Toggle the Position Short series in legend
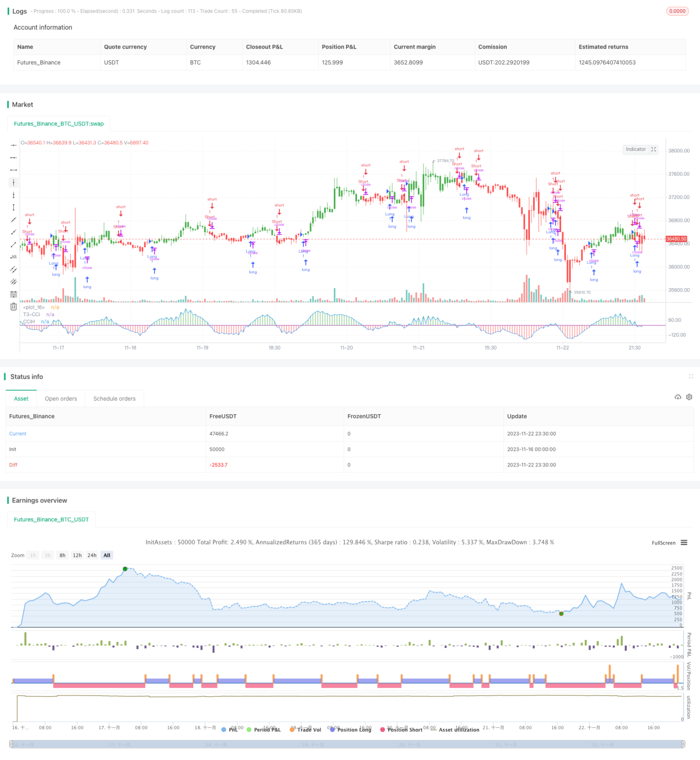 (x=401, y=729)
